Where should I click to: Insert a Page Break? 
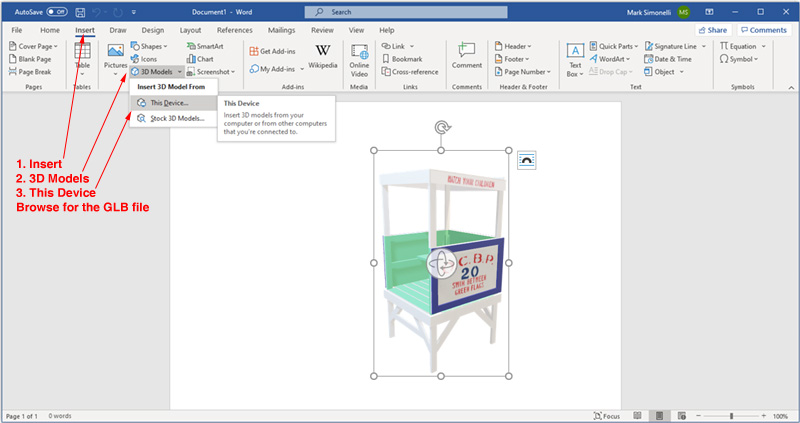click(31, 72)
